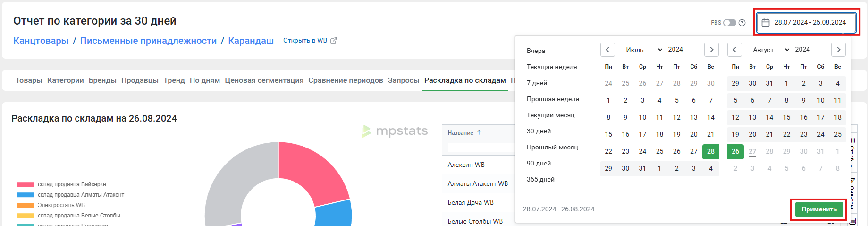Screen dimensions: 868x226
Task: Open the Август month dropdown
Action: [x=771, y=50]
